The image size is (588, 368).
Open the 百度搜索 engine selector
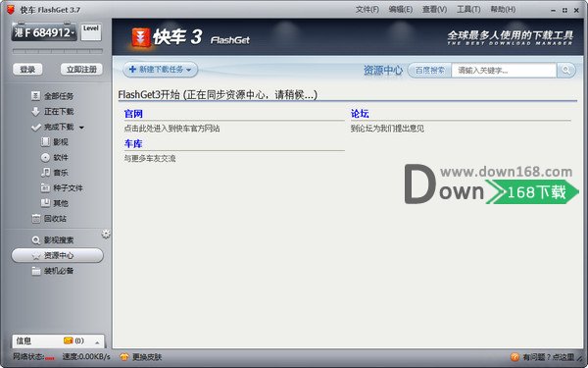(x=430, y=71)
